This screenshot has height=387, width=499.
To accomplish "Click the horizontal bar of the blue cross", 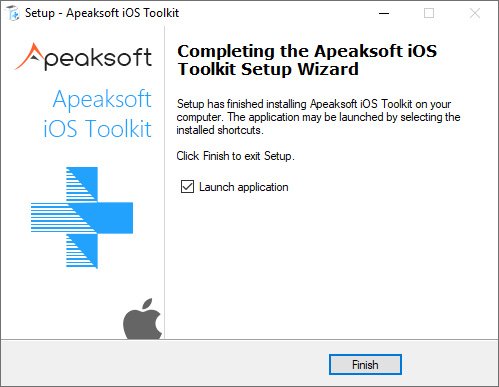I will pos(82,218).
